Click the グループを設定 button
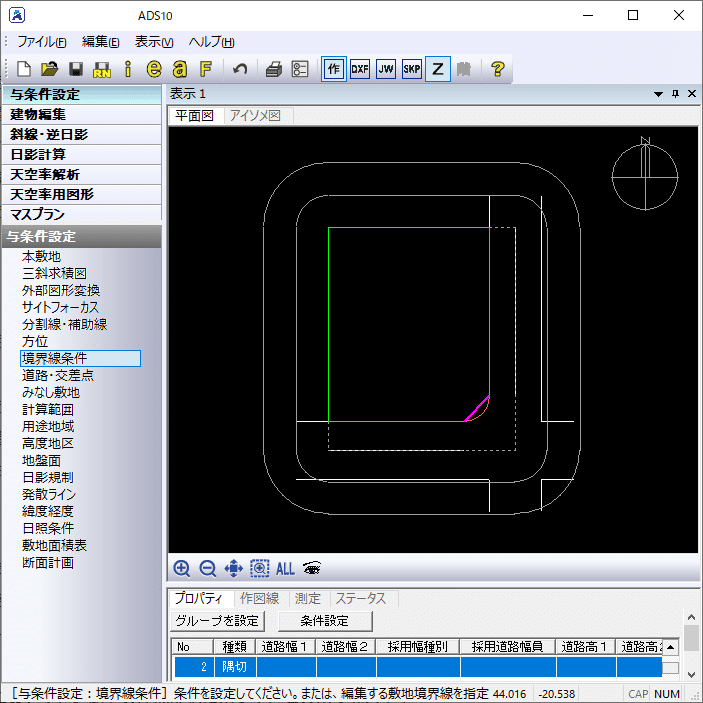 point(217,621)
